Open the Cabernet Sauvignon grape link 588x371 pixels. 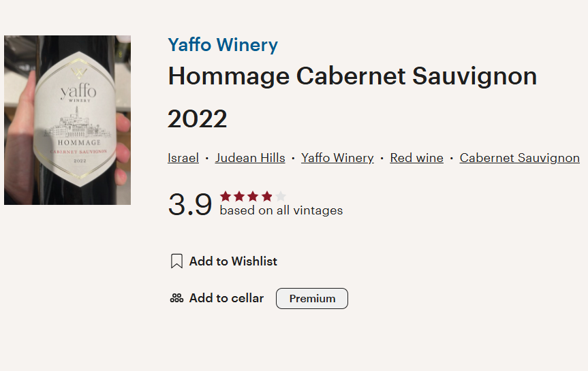[519, 158]
